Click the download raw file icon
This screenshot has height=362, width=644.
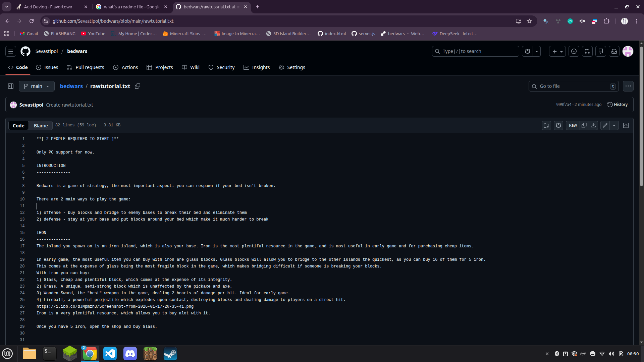pyautogui.click(x=593, y=125)
